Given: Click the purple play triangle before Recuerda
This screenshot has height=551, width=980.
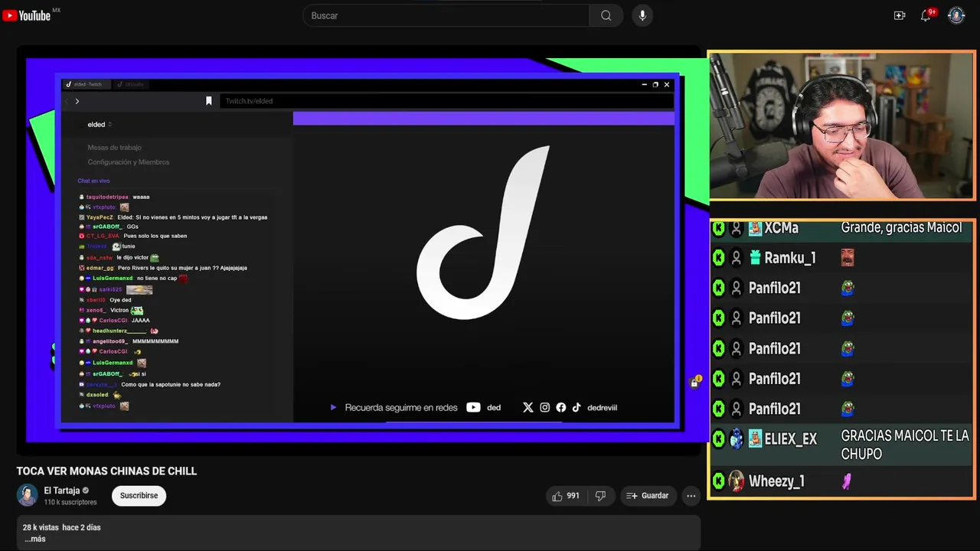Looking at the screenshot, I should coord(333,408).
